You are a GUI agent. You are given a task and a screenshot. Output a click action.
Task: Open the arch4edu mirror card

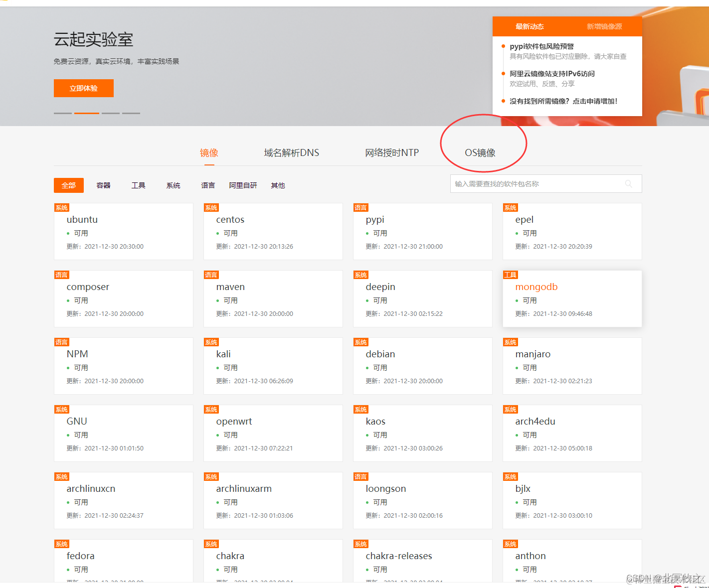click(x=572, y=433)
